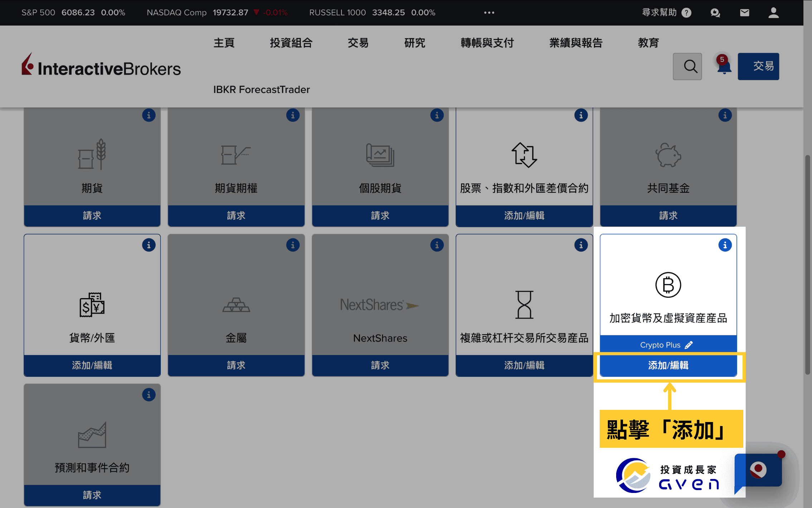Open the search magnifier icon
The image size is (812, 508).
[687, 66]
